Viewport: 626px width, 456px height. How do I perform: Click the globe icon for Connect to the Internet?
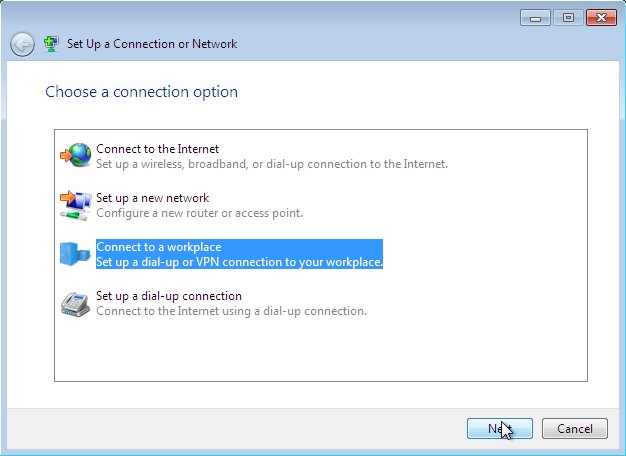tap(75, 155)
